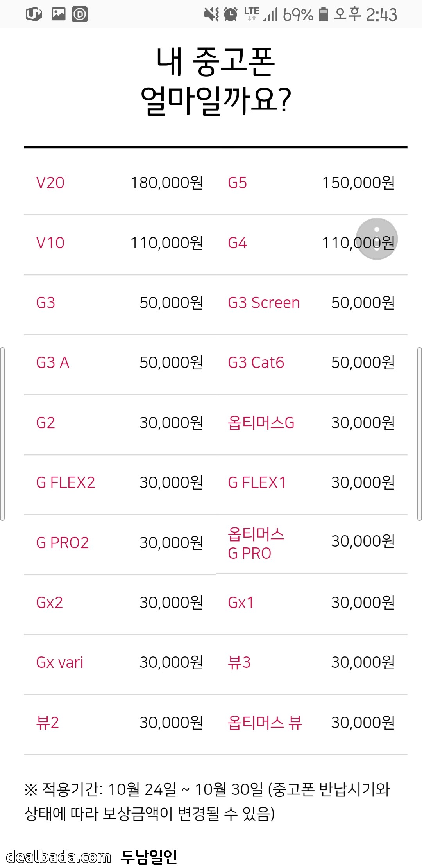Select the 뷰3 phone model
The image size is (422, 868).
[239, 662]
